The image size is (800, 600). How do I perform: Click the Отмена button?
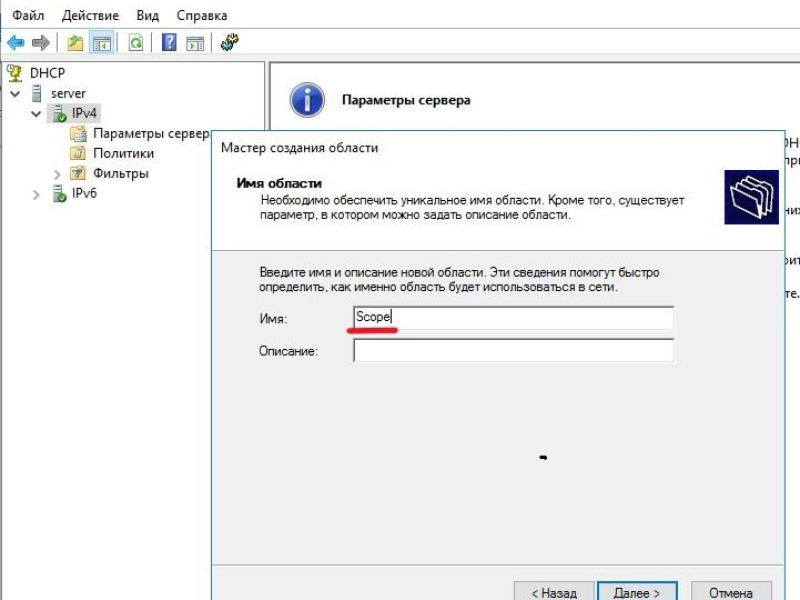[731, 592]
